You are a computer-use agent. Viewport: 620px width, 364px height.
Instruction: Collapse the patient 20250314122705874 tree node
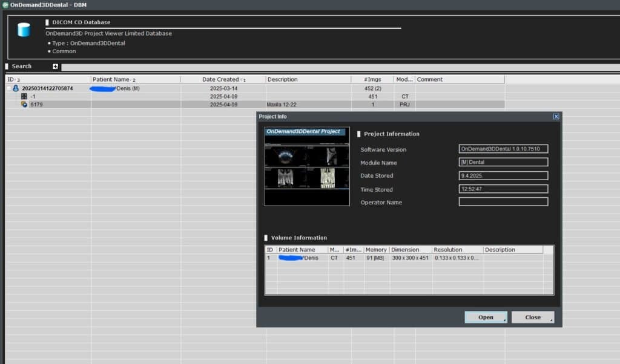pos(8,88)
